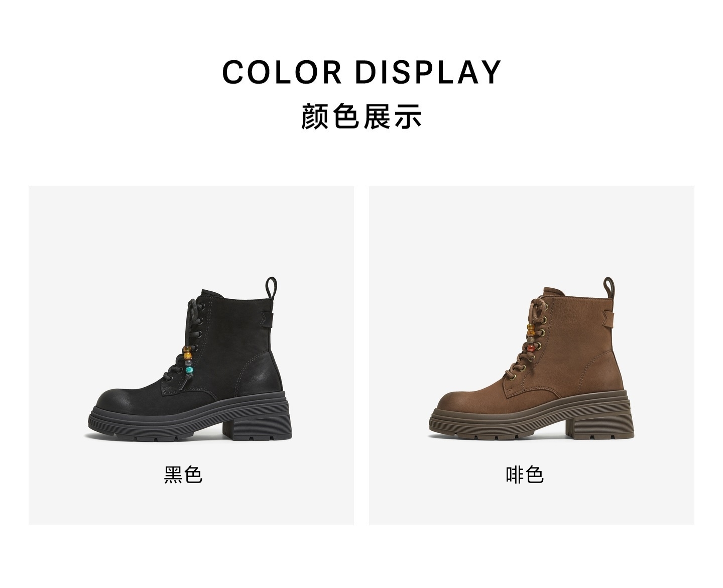Viewport: 723px width, 588px height.
Task: Click the COLOR DISPLAY heading
Action: pos(361,72)
